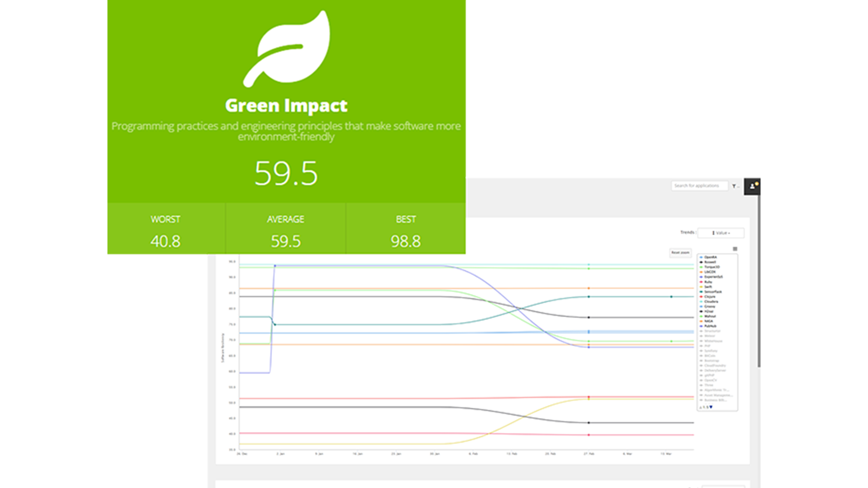Click the page vertical scrollbar
Screen dimensions: 868x488
(759, 280)
